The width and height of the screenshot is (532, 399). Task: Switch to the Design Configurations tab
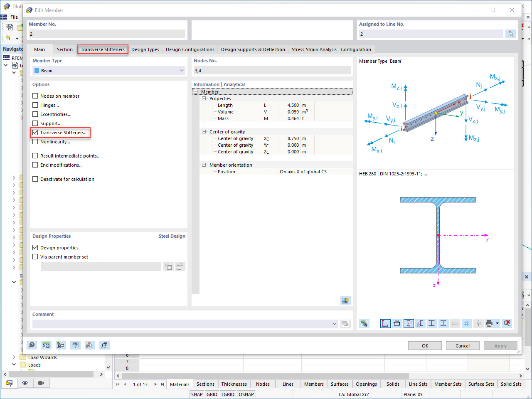point(190,49)
